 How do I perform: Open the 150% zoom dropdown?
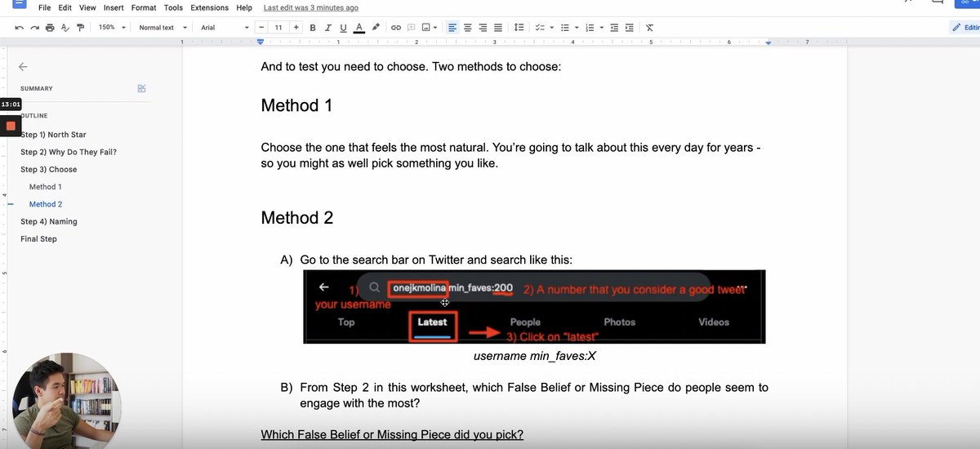(112, 28)
